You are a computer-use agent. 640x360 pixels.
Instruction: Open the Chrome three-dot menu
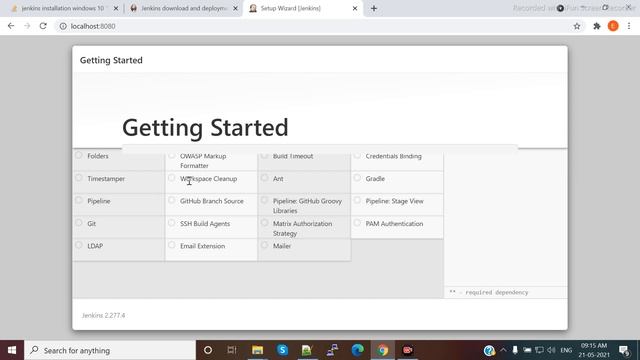pyautogui.click(x=629, y=26)
